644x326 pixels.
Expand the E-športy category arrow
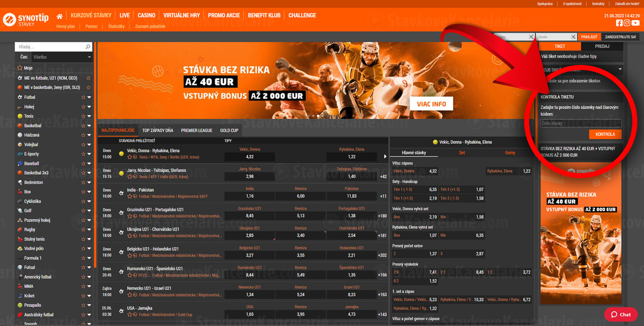(x=89, y=154)
